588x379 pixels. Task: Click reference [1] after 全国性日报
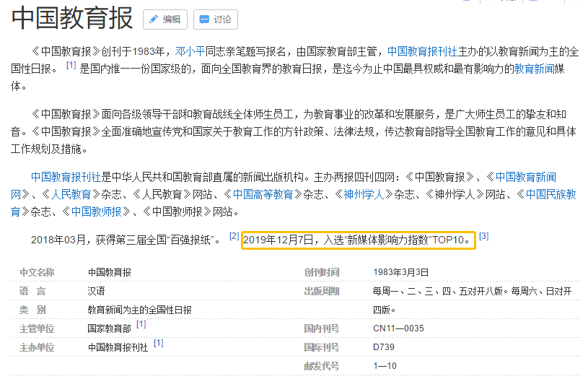[x=71, y=66]
